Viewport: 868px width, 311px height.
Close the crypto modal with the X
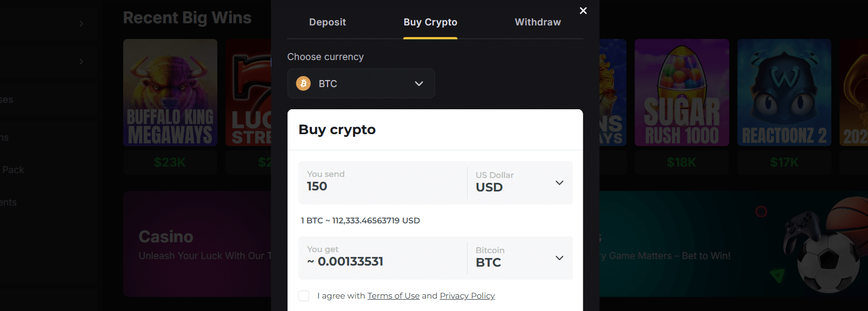pos(583,11)
